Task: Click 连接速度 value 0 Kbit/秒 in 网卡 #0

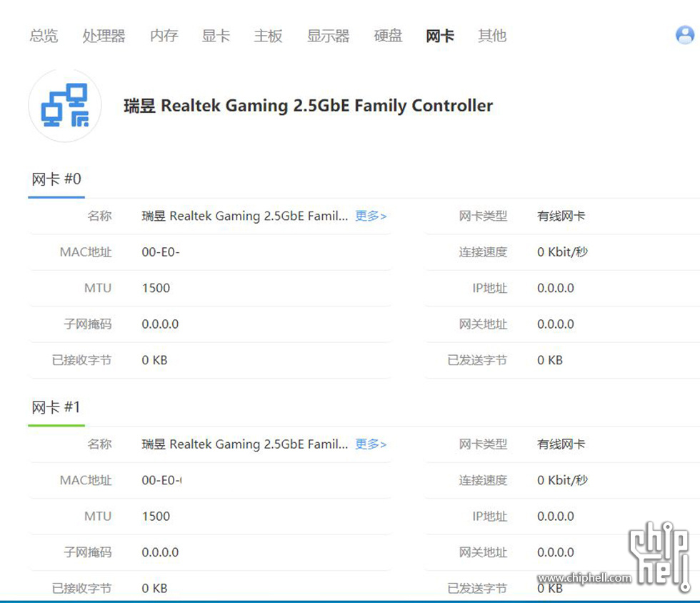Action: pos(563,252)
